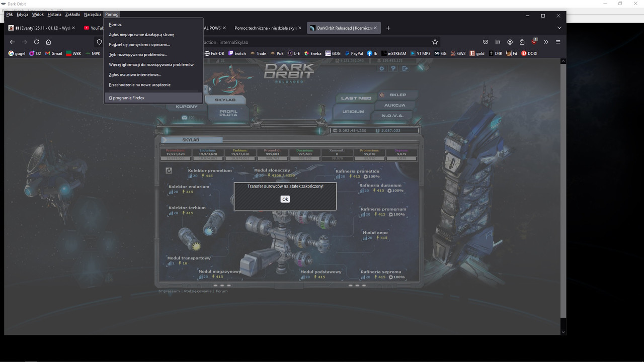
Task: Choose Tryb rozwiązywania problemów menu item
Action: 153,54
